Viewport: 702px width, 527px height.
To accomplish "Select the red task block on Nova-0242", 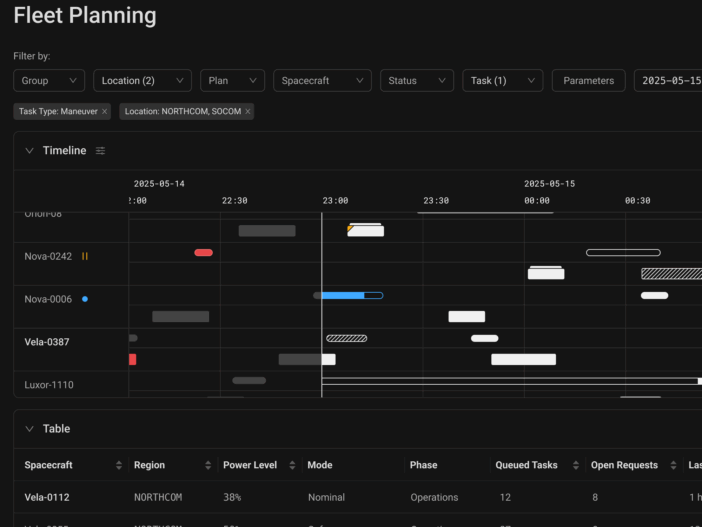I will pos(203,253).
